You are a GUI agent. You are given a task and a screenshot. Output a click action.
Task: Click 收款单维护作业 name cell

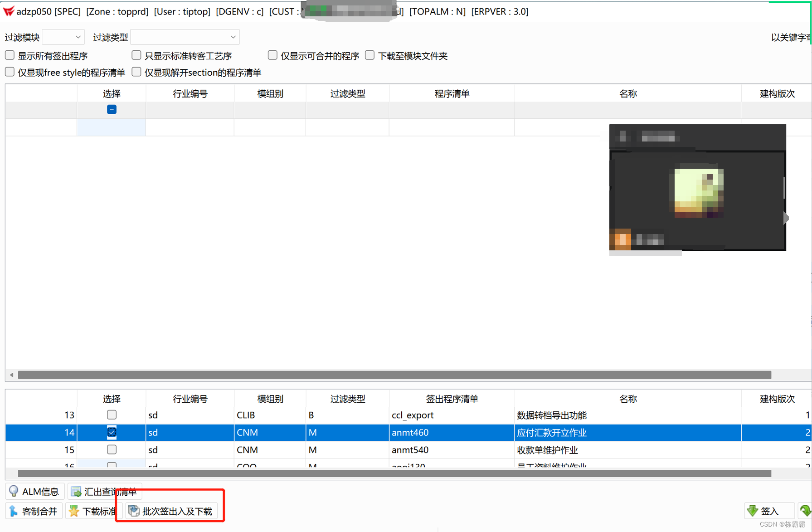click(x=628, y=450)
